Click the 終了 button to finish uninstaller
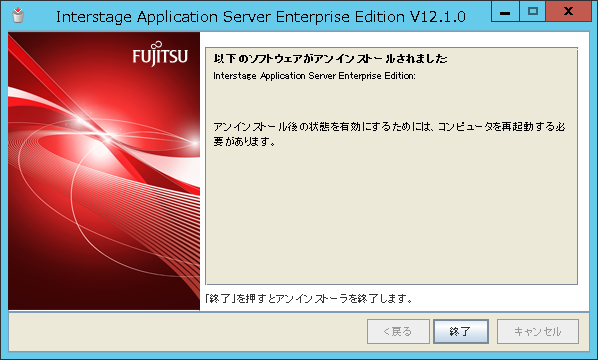The height and width of the screenshot is (360, 598). click(x=461, y=331)
